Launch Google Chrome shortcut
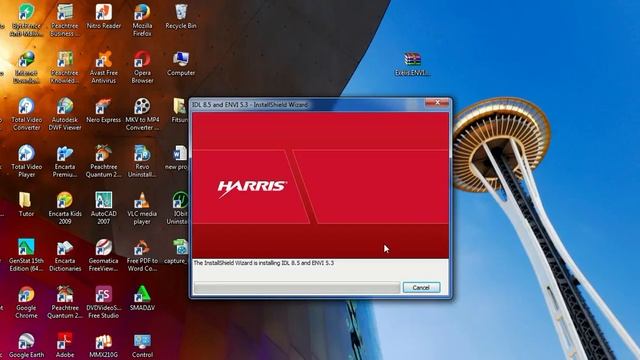 27,302
